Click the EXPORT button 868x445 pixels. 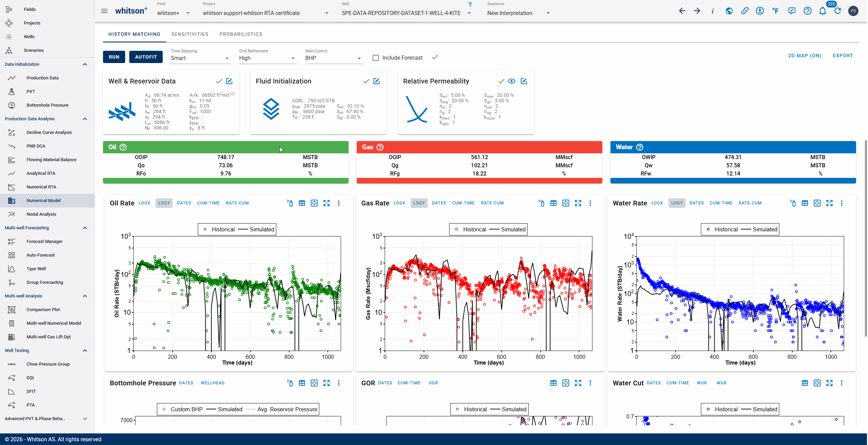click(x=843, y=56)
